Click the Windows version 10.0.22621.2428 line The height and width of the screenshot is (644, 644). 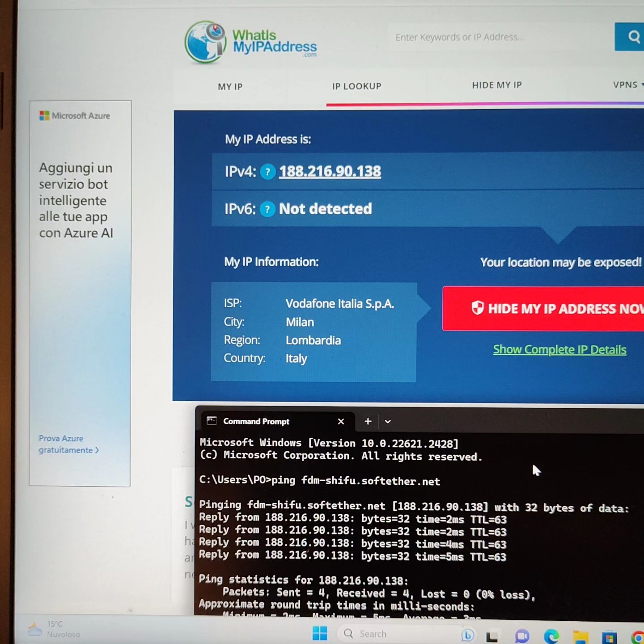pyautogui.click(x=329, y=443)
